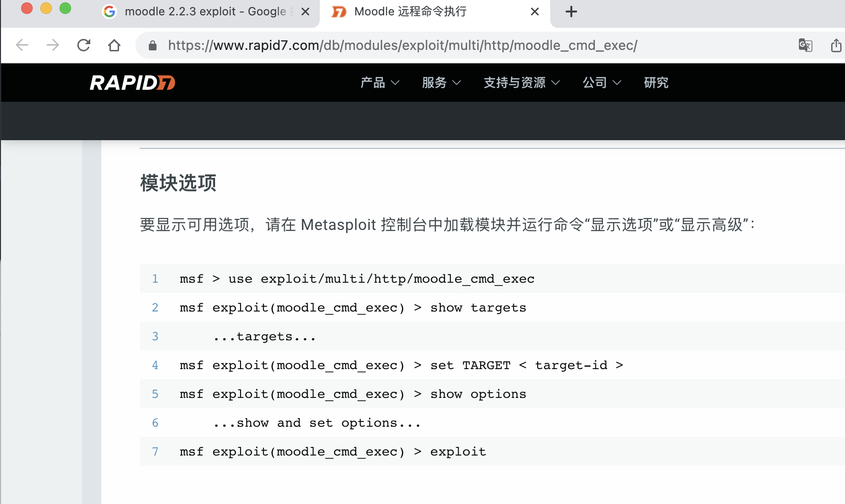Click the share page icon

(x=836, y=45)
